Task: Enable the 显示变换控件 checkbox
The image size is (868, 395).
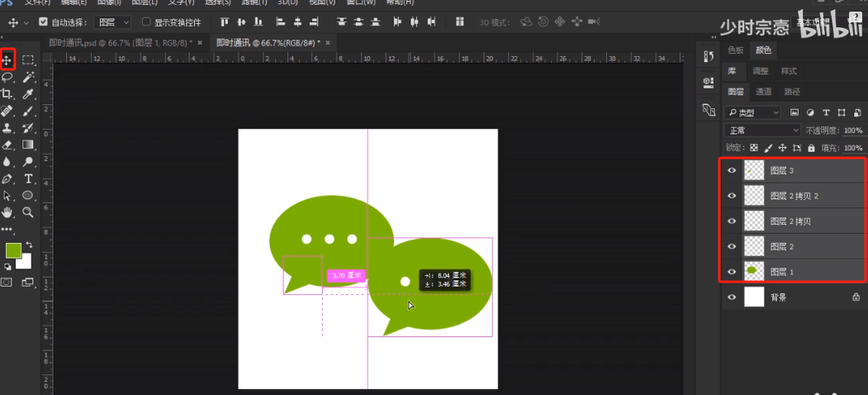Action: [147, 22]
